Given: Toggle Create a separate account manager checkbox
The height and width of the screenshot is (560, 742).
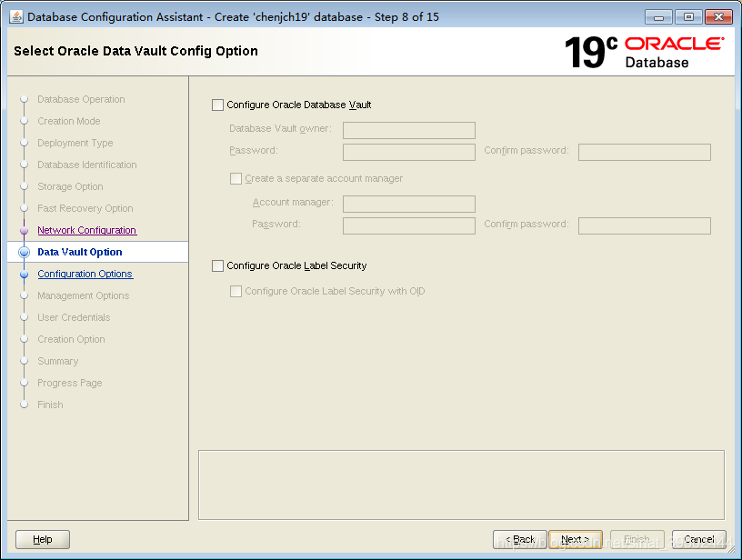Looking at the screenshot, I should pyautogui.click(x=236, y=179).
